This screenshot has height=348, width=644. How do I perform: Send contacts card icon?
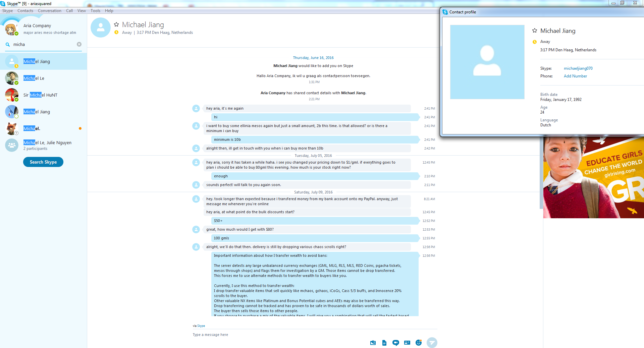coord(407,343)
